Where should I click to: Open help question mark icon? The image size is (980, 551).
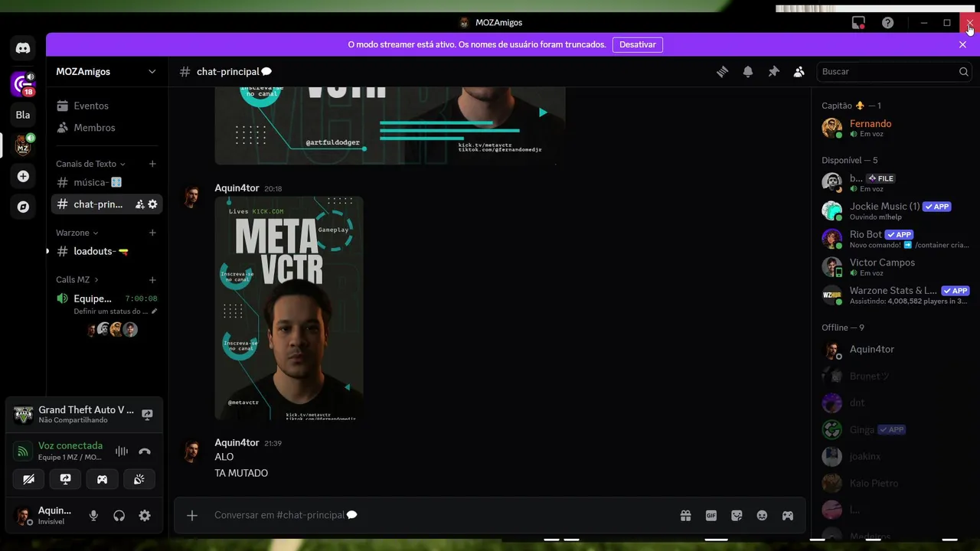click(887, 22)
